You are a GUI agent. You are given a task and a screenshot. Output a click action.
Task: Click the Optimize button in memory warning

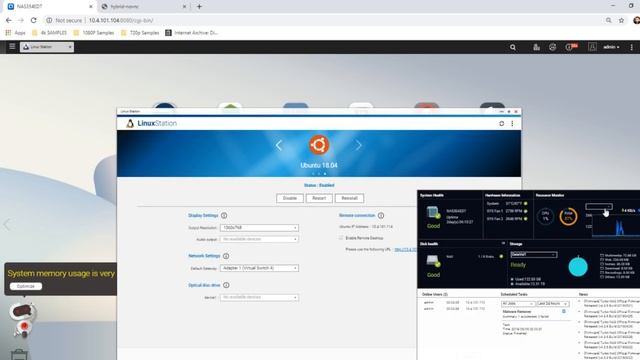click(x=26, y=286)
